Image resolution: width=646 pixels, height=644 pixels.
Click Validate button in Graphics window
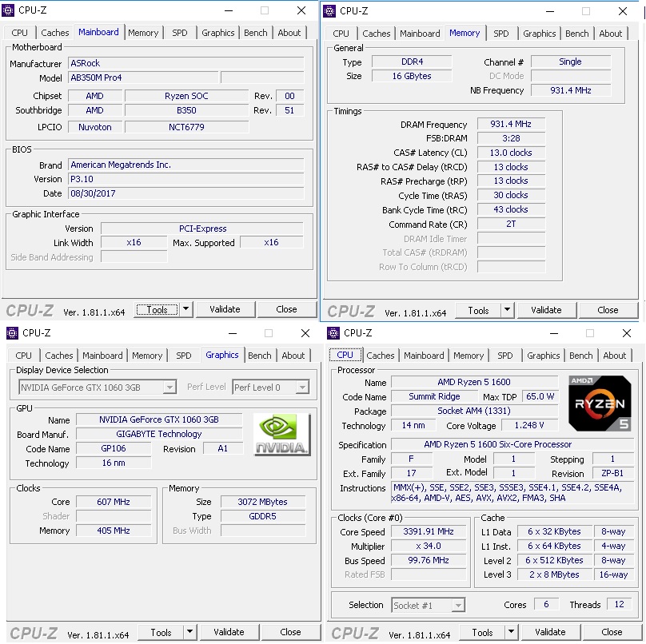click(229, 632)
